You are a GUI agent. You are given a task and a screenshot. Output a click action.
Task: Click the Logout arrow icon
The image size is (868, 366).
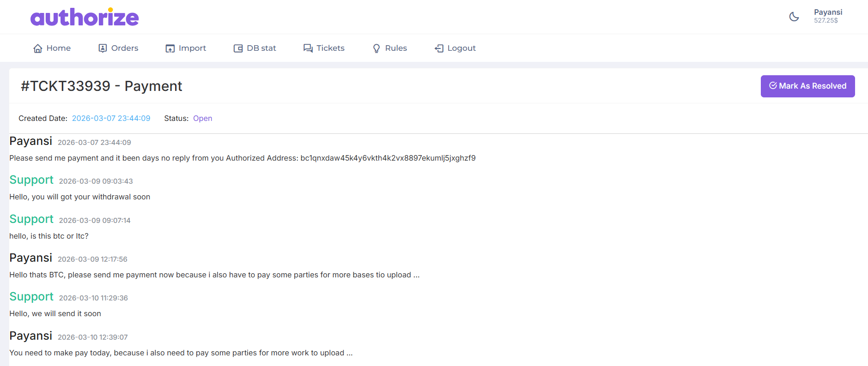tap(439, 48)
